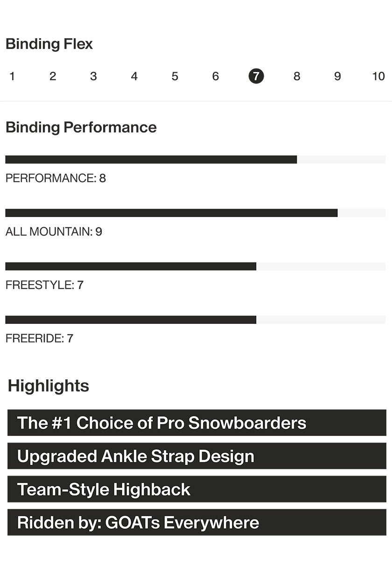Viewport: 392px width, 574px height.
Task: Click the Binding Performance heading
Action: coord(81,127)
